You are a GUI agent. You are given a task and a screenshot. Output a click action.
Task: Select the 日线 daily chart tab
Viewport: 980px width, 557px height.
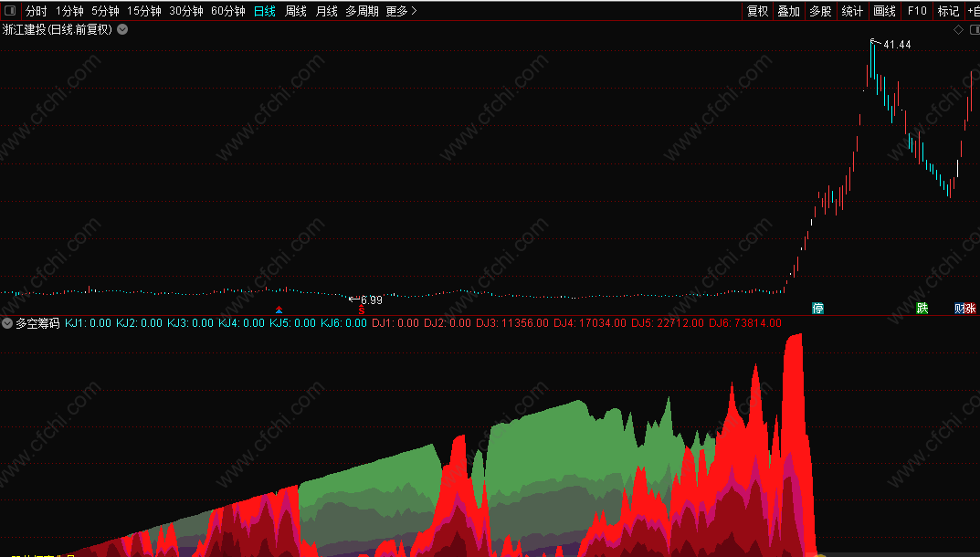pos(265,11)
